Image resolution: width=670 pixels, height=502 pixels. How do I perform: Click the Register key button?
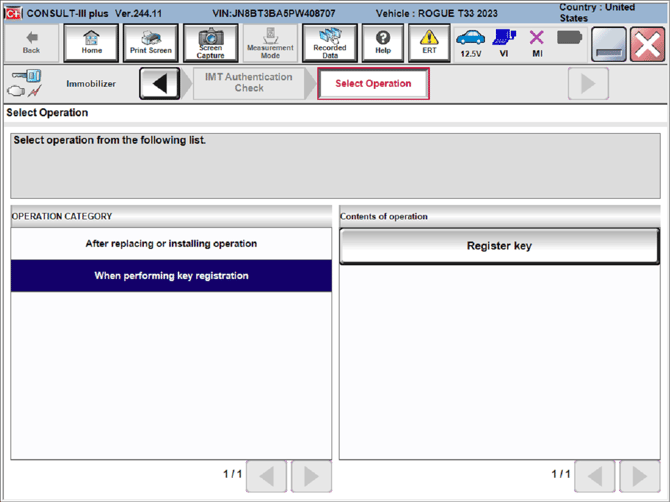[499, 246]
